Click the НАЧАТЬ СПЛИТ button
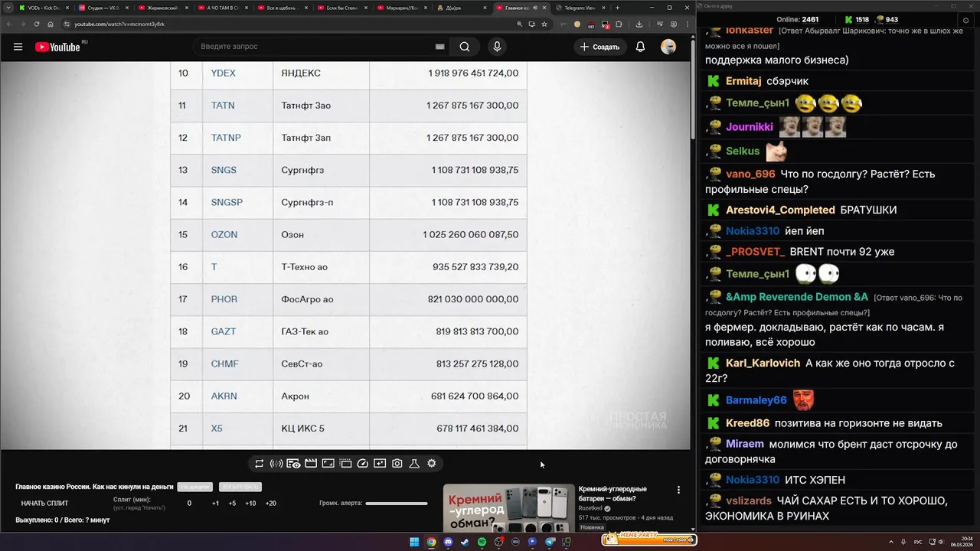The image size is (980, 551). pos(44,504)
